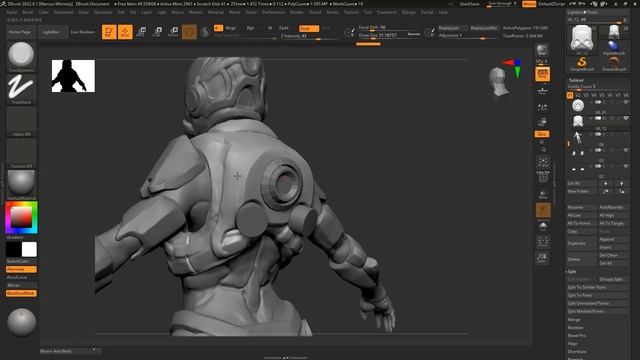Toggle the PolyF line fill button
The height and width of the screenshot is (360, 640).
point(543,177)
